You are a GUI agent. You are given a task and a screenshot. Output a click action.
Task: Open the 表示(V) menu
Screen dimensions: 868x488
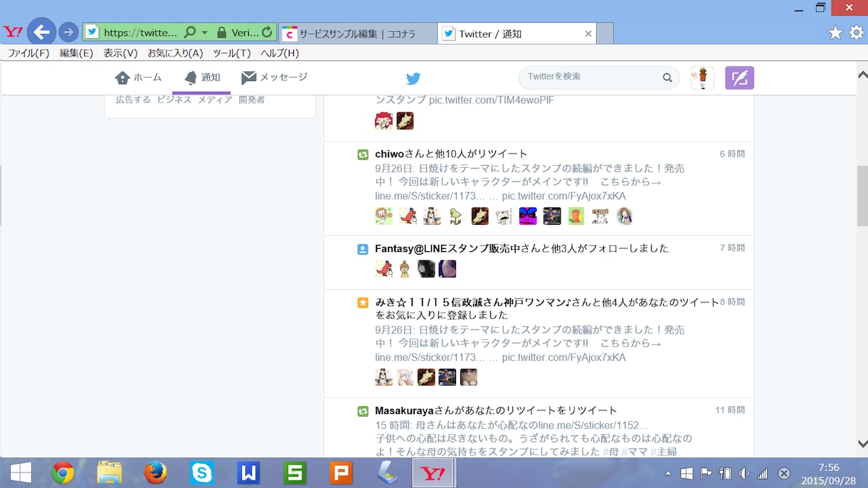pos(120,53)
